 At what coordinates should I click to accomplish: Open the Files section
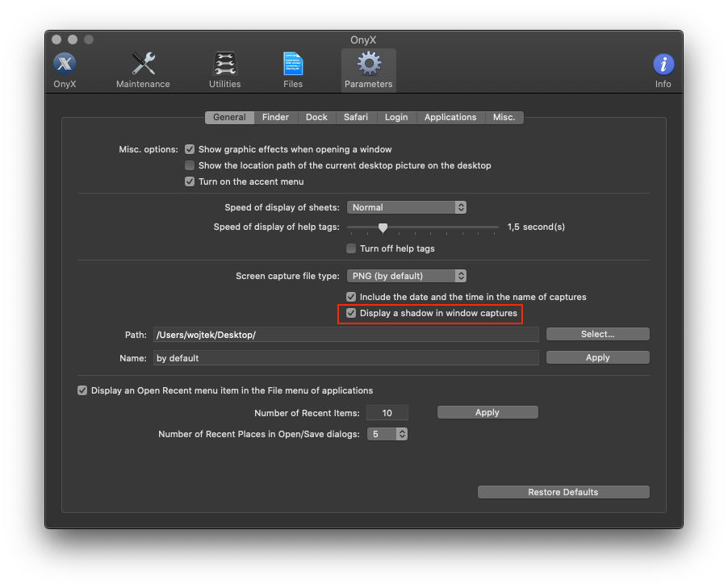point(293,70)
